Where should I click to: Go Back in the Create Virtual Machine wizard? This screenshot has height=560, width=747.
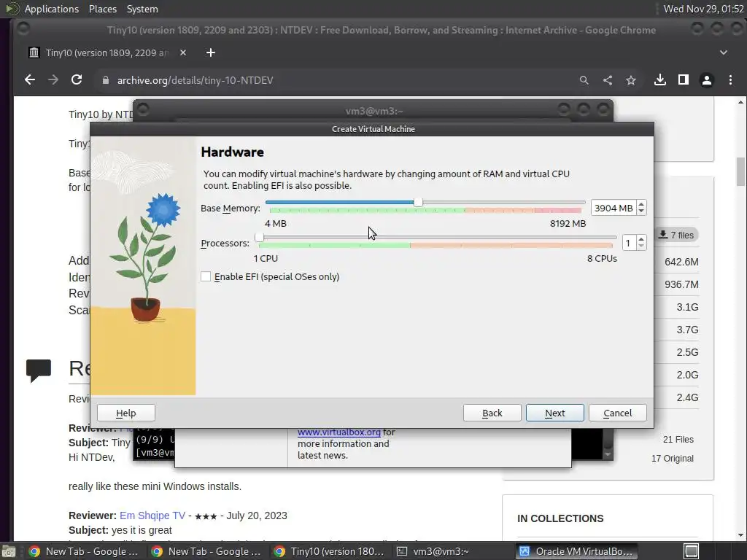[x=492, y=413]
